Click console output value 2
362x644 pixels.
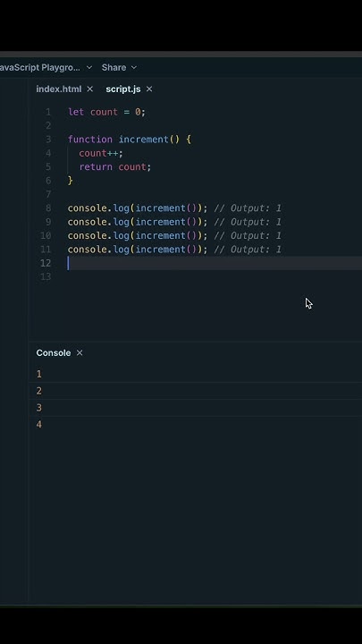coord(39,391)
